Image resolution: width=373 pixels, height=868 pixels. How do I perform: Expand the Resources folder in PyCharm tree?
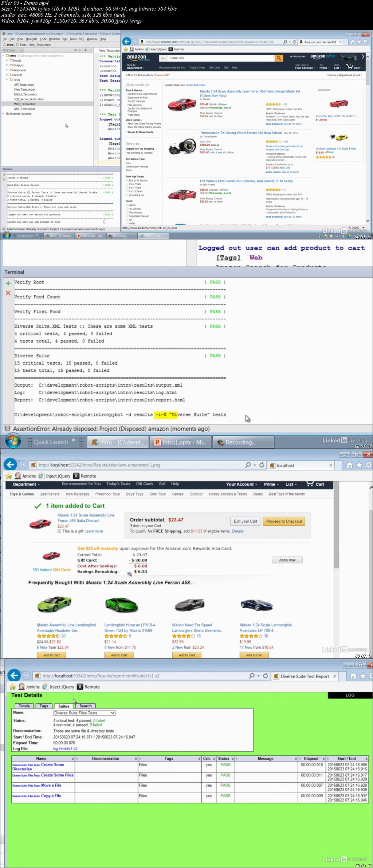pyautogui.click(x=7, y=70)
